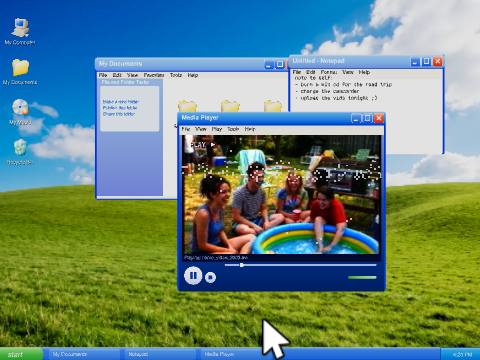Minimize the My Documents window

click(x=269, y=64)
